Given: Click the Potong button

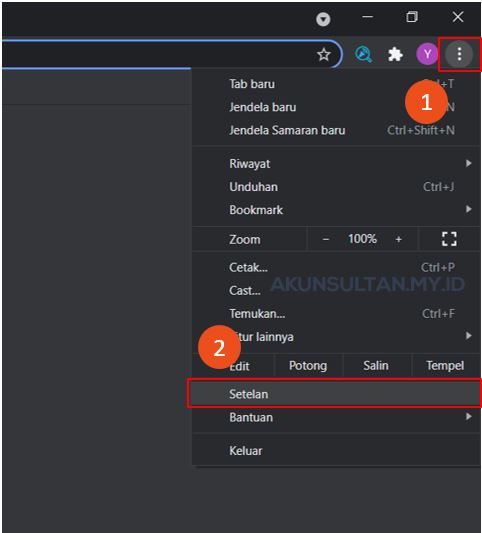Looking at the screenshot, I should point(308,365).
